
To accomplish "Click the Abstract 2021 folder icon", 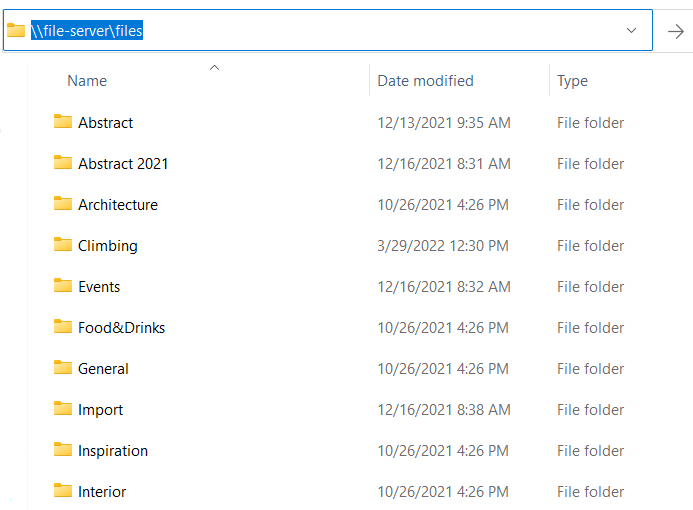I will tap(63, 163).
